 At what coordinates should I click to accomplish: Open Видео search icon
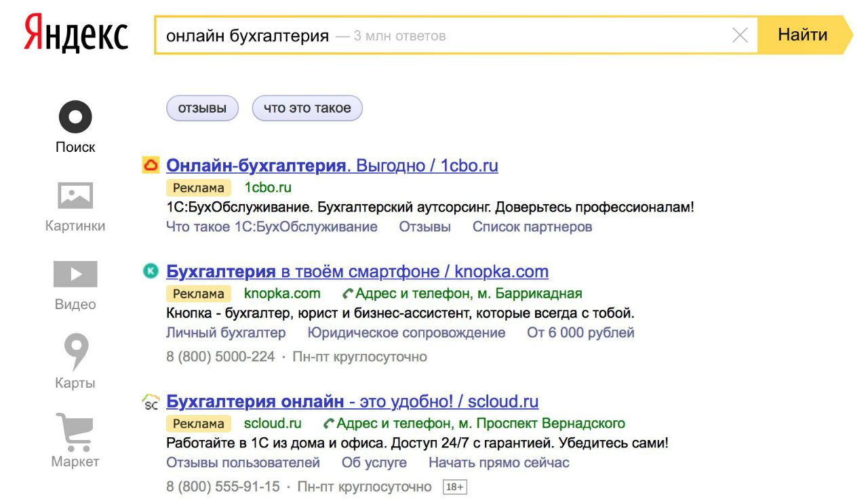(x=75, y=275)
